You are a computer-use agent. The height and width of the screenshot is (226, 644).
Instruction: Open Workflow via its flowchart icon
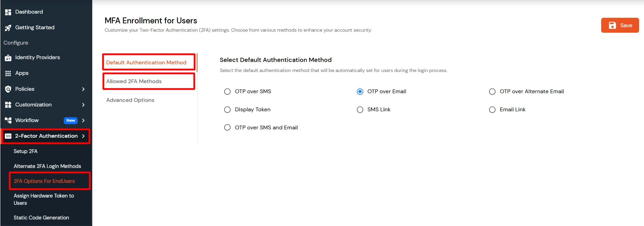point(8,120)
